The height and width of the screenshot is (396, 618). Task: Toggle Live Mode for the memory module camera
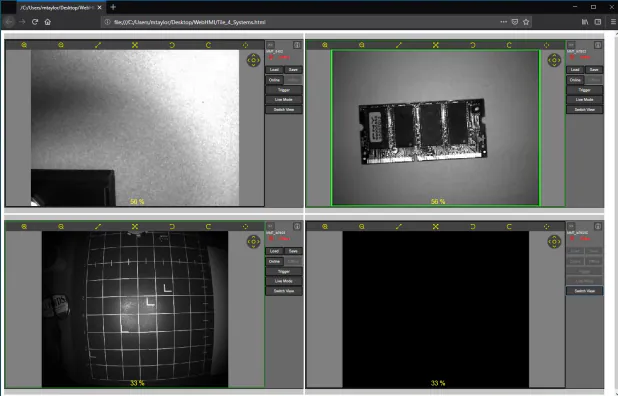click(584, 100)
